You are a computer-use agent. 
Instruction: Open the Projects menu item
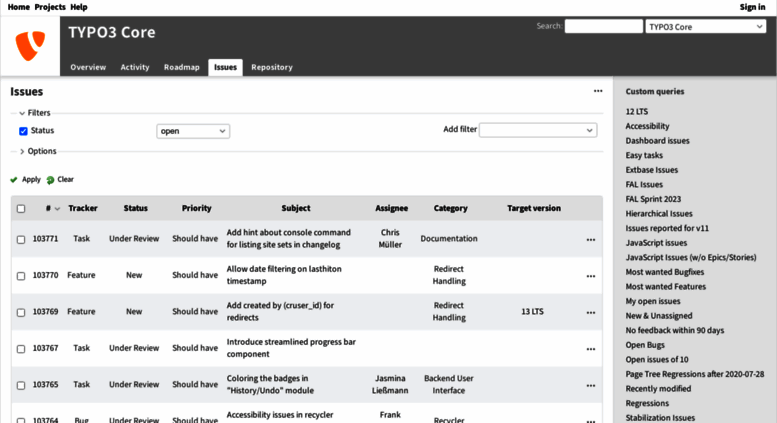coord(50,7)
